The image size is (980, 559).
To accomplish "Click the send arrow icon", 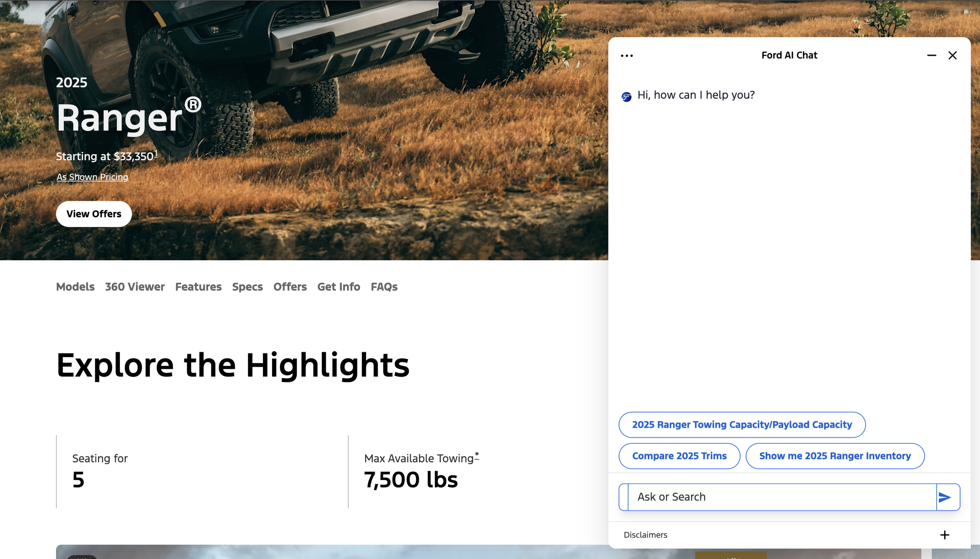I will (945, 497).
